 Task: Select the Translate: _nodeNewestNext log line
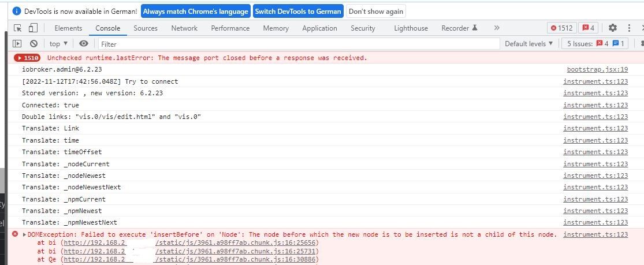point(72,187)
